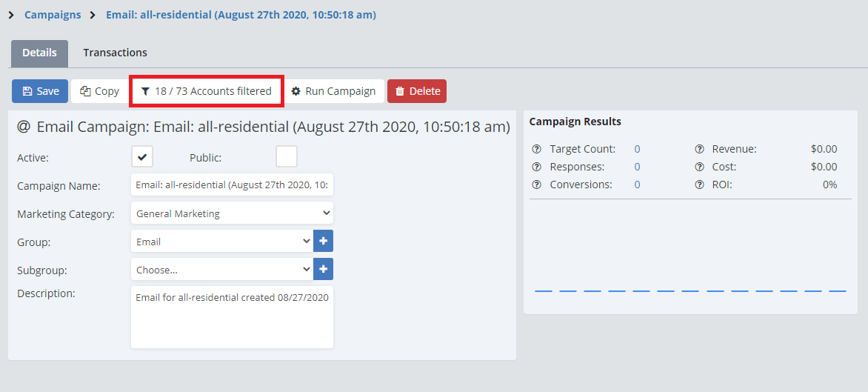Viewport: 868px width, 392px height.
Task: Open the Marketing Category dropdown
Action: [232, 213]
